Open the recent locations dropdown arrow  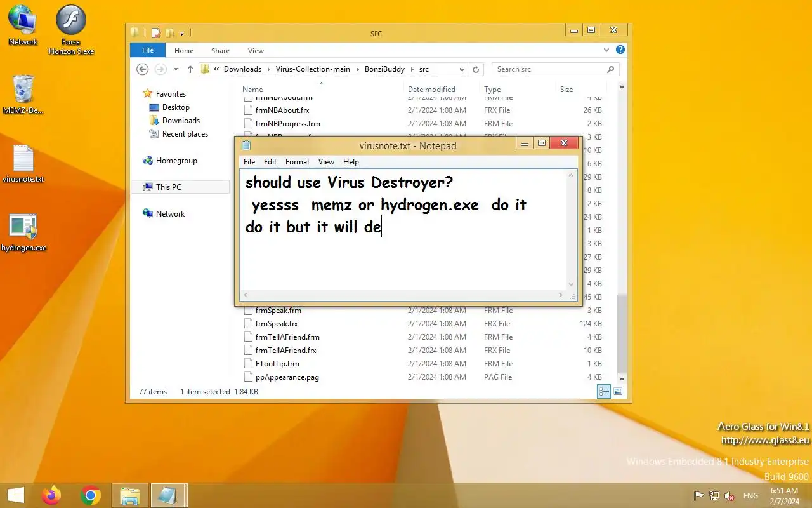click(x=175, y=69)
